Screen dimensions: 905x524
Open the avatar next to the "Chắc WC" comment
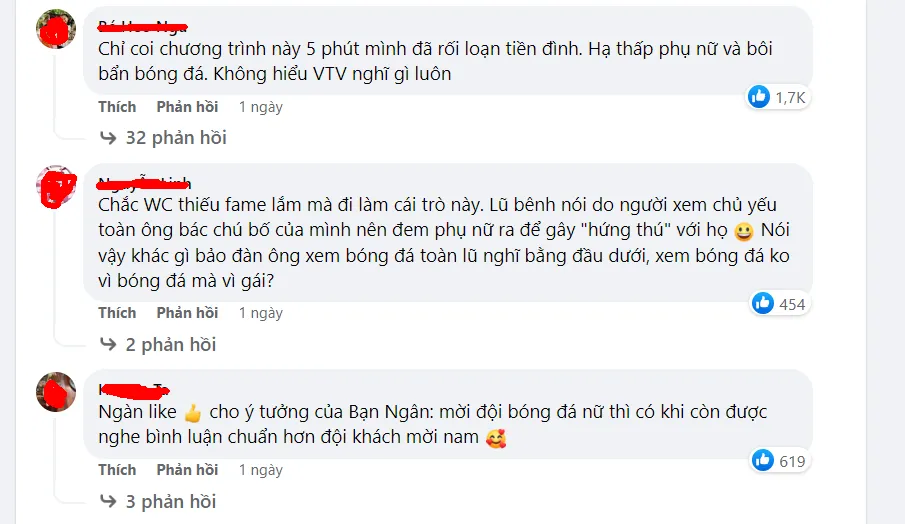(x=55, y=185)
